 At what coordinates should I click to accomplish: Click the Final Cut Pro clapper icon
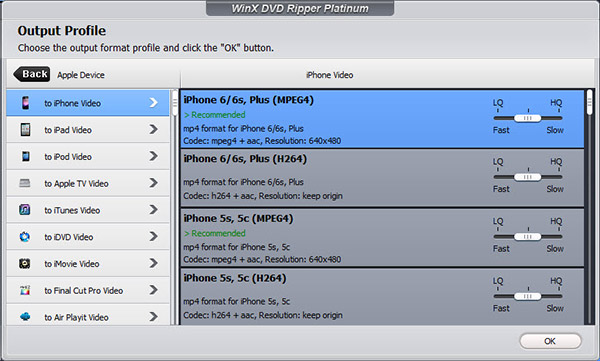click(25, 290)
